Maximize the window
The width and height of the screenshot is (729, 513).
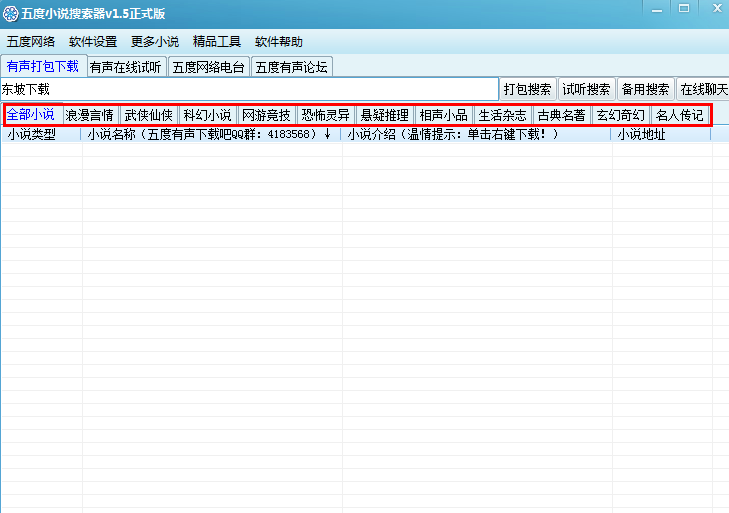tap(684, 8)
